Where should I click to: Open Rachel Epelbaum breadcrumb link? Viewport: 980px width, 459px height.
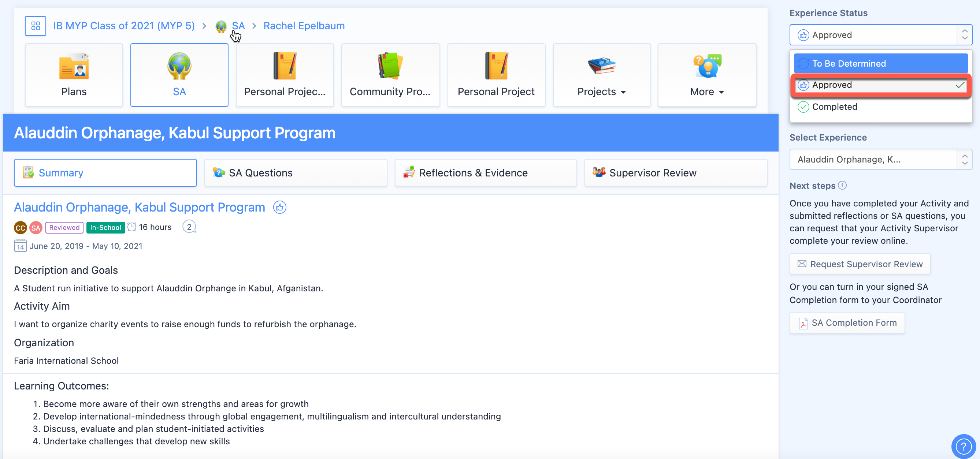pyautogui.click(x=304, y=26)
